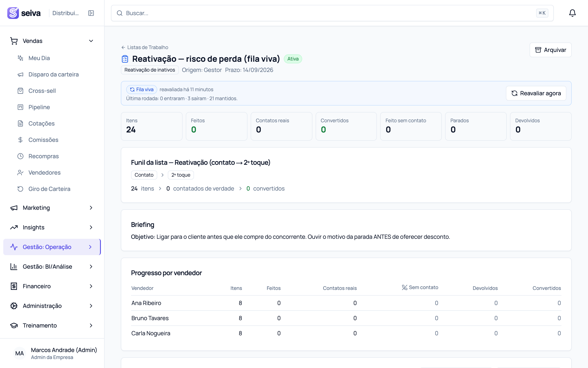Click the Fila viva badge
This screenshot has width=588, height=368.
tap(142, 90)
